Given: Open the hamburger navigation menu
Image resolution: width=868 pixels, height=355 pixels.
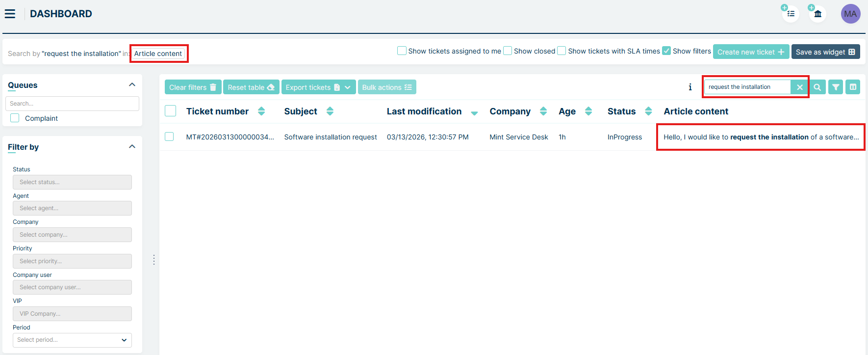Looking at the screenshot, I should coord(10,14).
